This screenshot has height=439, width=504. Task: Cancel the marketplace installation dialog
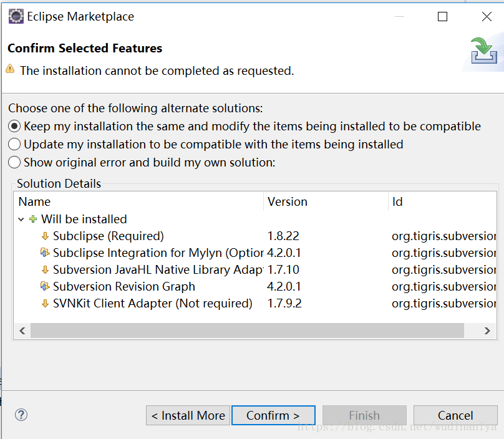(455, 415)
